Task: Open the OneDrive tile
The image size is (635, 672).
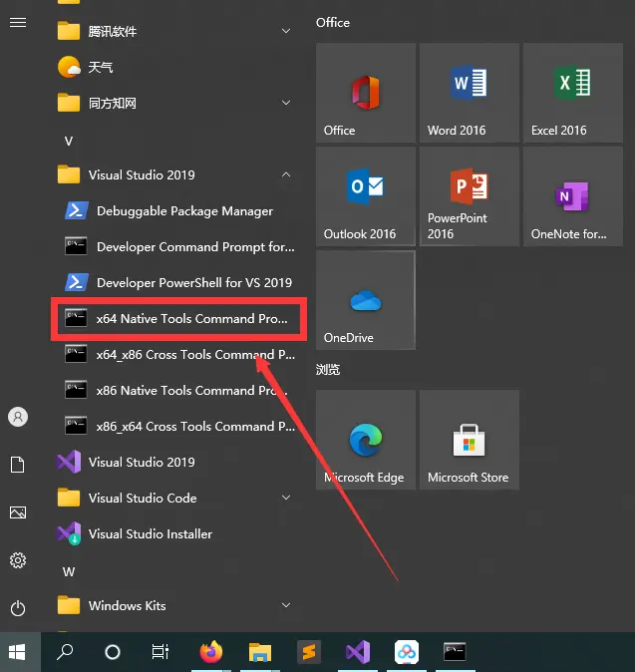Action: [x=365, y=300]
